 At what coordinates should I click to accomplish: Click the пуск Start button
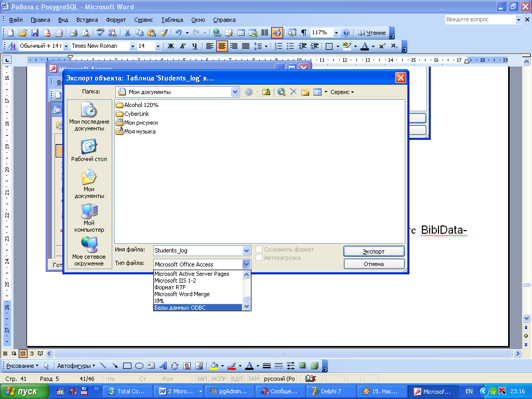click(24, 392)
